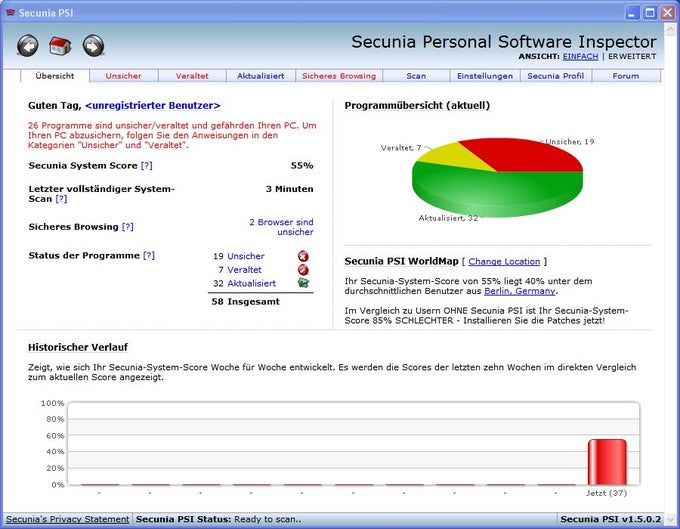Switch view to EINFACH

click(x=580, y=56)
